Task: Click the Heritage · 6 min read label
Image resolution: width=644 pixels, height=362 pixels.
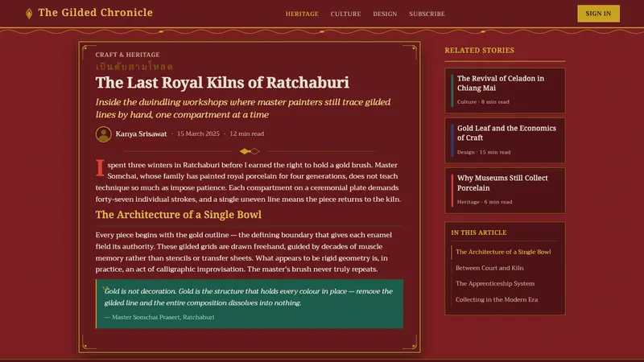Action: tap(485, 202)
